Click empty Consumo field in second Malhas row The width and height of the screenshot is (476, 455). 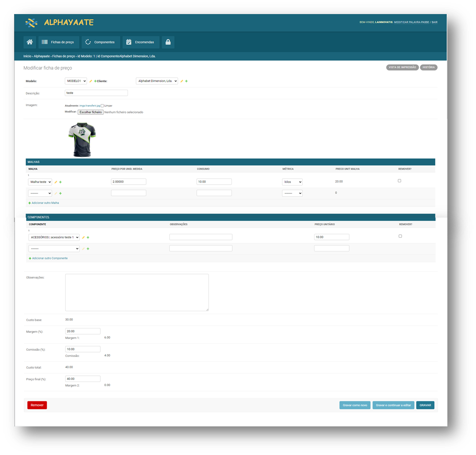pos(214,193)
